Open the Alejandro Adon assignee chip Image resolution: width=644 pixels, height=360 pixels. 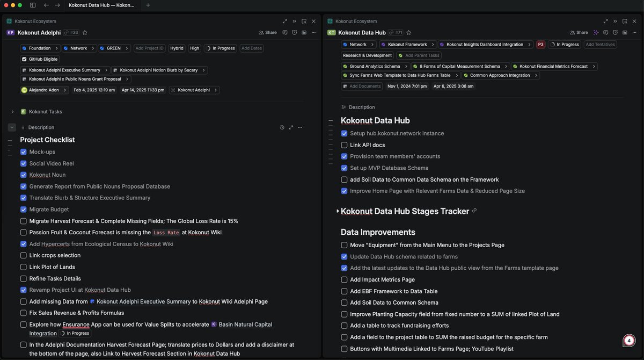click(x=45, y=90)
